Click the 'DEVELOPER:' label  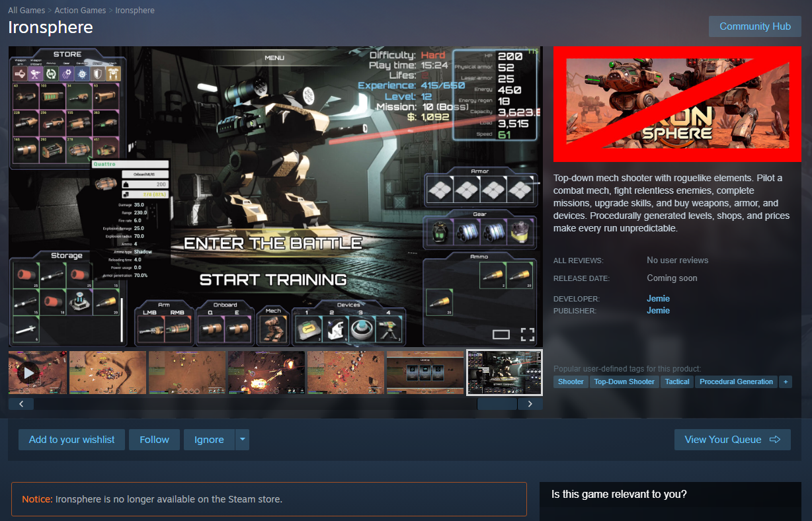(x=577, y=299)
